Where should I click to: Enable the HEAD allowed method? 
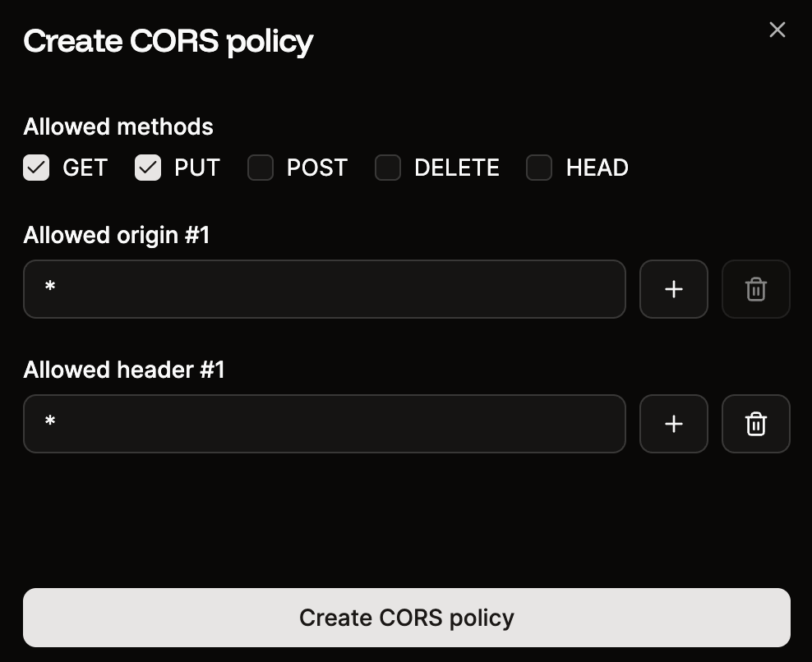(539, 168)
